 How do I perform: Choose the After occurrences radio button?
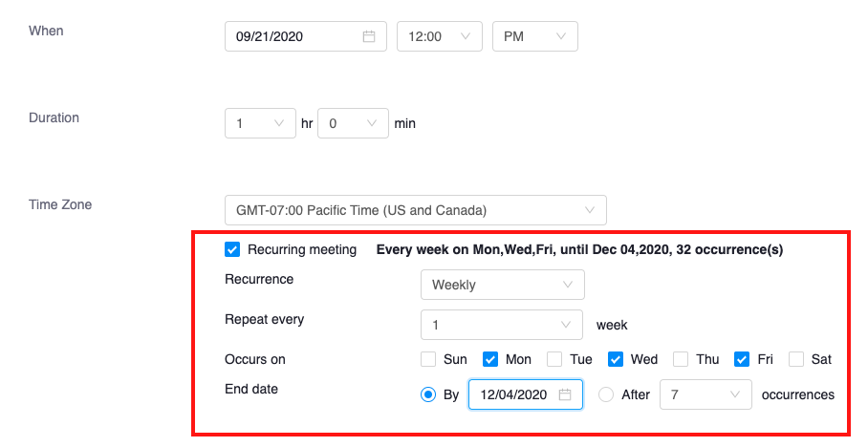606,394
